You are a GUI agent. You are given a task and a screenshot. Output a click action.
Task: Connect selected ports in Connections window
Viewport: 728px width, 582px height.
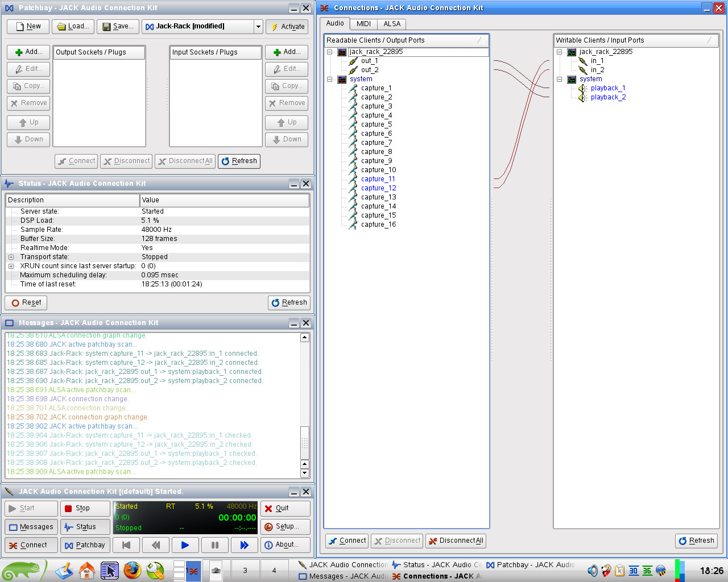pyautogui.click(x=347, y=541)
